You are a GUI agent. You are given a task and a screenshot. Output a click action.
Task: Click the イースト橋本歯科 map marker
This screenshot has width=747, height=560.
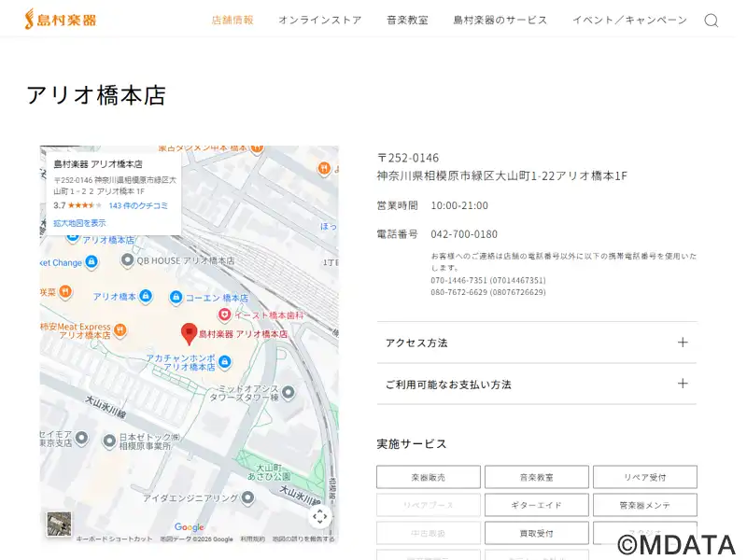(225, 315)
